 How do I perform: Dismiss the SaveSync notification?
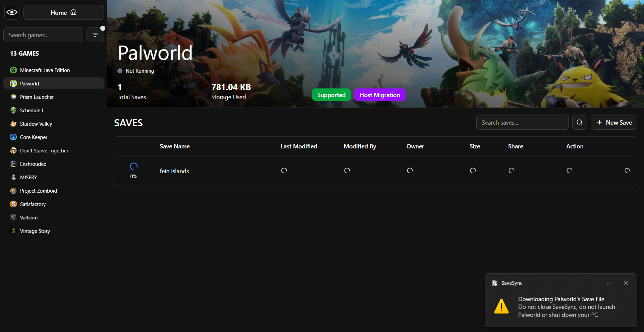[626, 283]
